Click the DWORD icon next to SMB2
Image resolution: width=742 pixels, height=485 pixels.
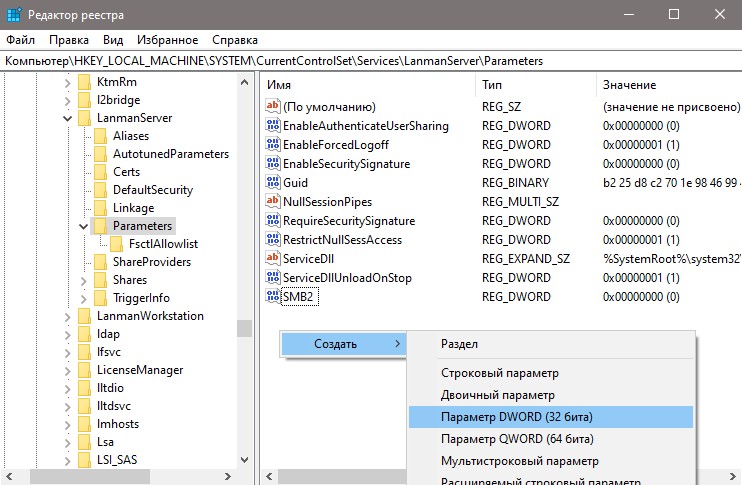[x=273, y=296]
